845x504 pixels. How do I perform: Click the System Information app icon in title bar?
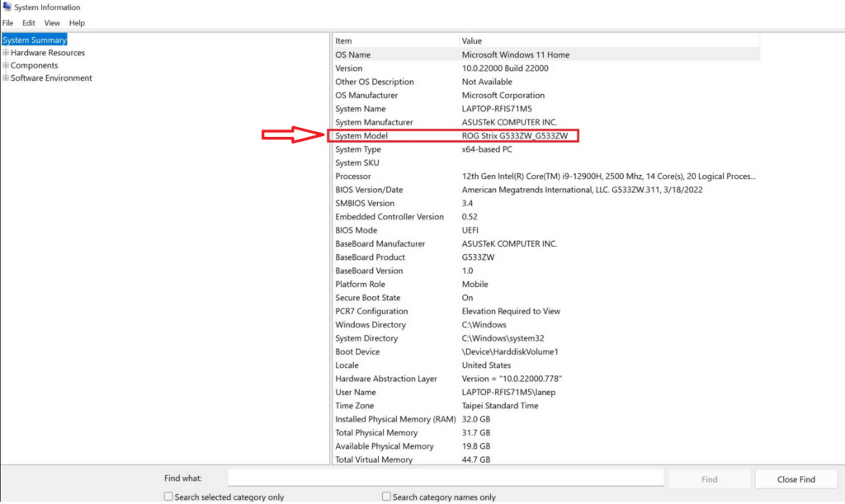point(7,7)
